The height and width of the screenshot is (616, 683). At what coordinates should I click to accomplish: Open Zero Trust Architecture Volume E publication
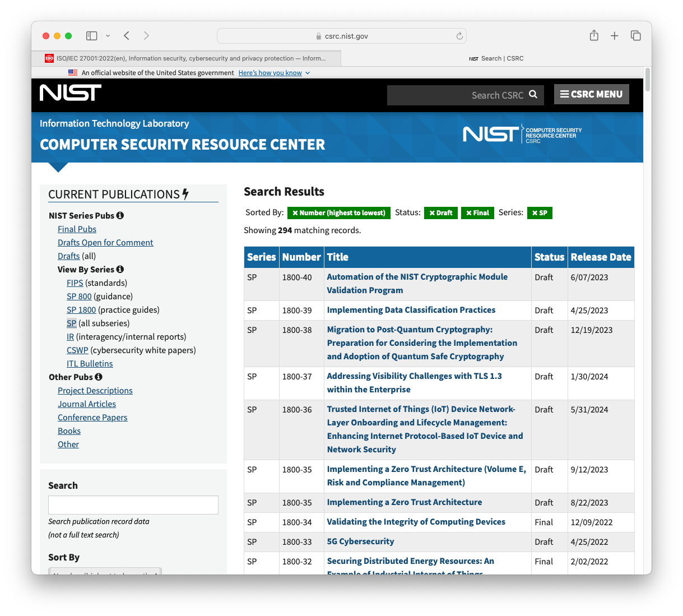(426, 476)
